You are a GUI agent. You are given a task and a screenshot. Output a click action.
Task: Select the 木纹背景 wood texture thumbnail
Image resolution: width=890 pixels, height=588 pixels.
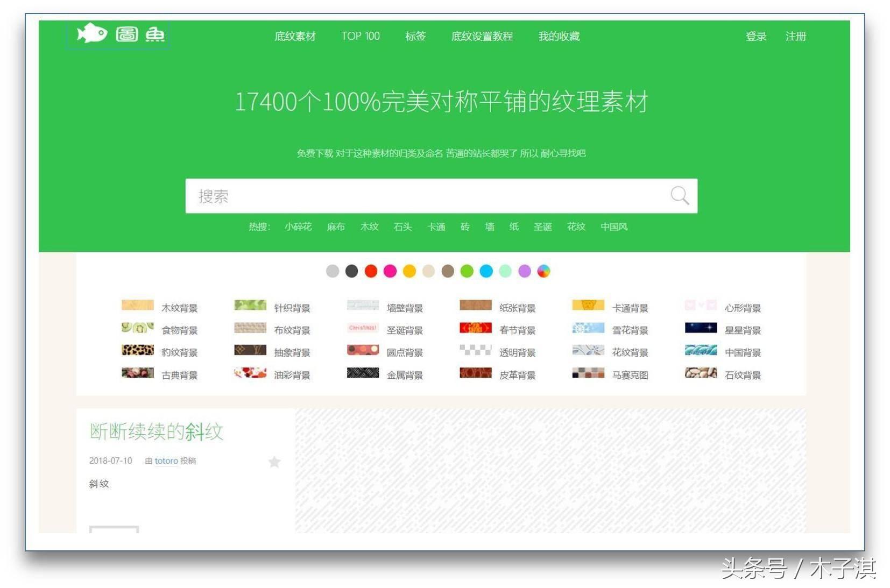coord(137,306)
